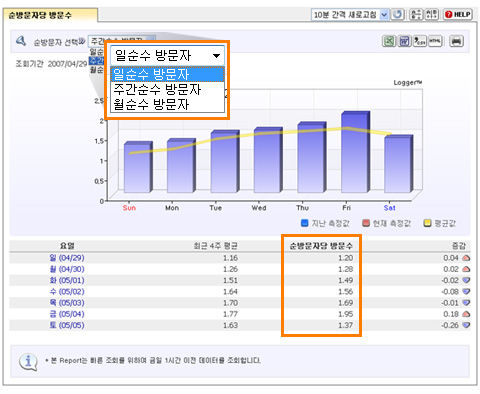Image resolution: width=480 pixels, height=394 pixels.
Task: Click the blue 지난 측정값 legend swatch
Action: [304, 223]
